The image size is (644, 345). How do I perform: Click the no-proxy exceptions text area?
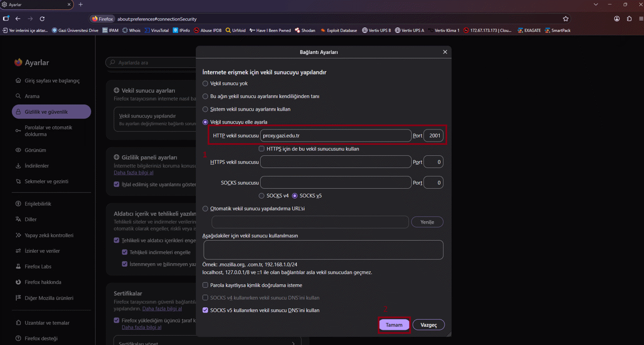point(324,250)
